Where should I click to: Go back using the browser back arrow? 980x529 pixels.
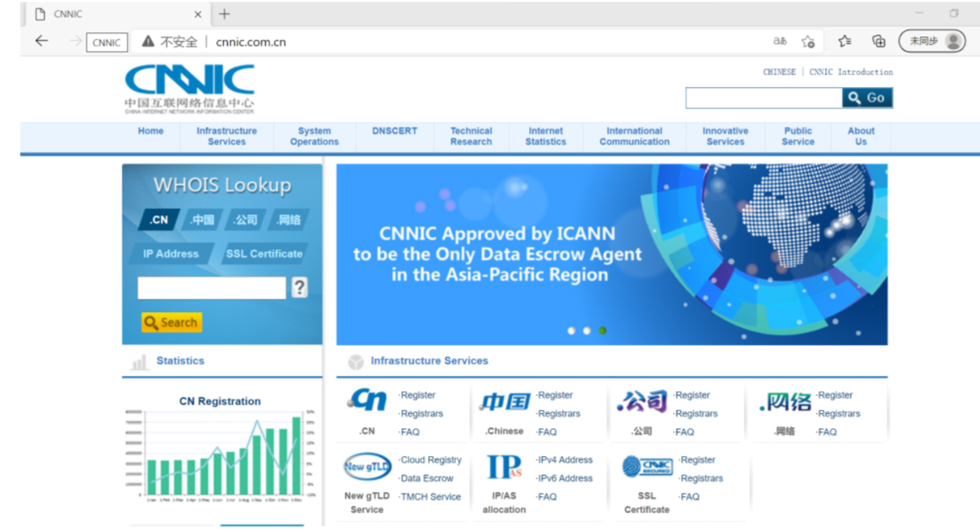(42, 41)
